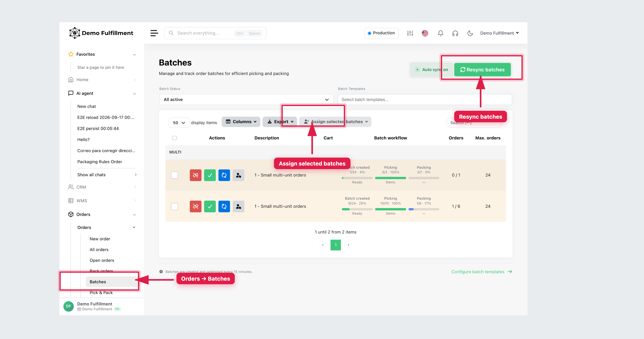Expand the CRM section

(x=135, y=187)
